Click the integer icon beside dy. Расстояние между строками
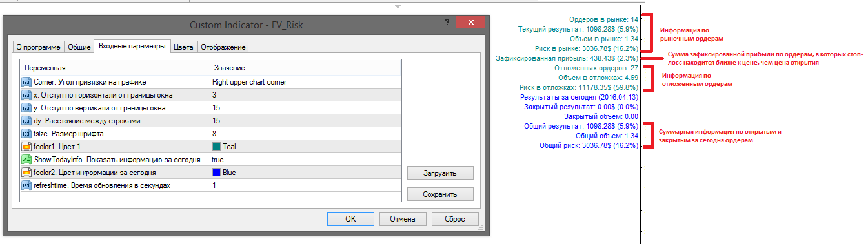 click(x=26, y=121)
